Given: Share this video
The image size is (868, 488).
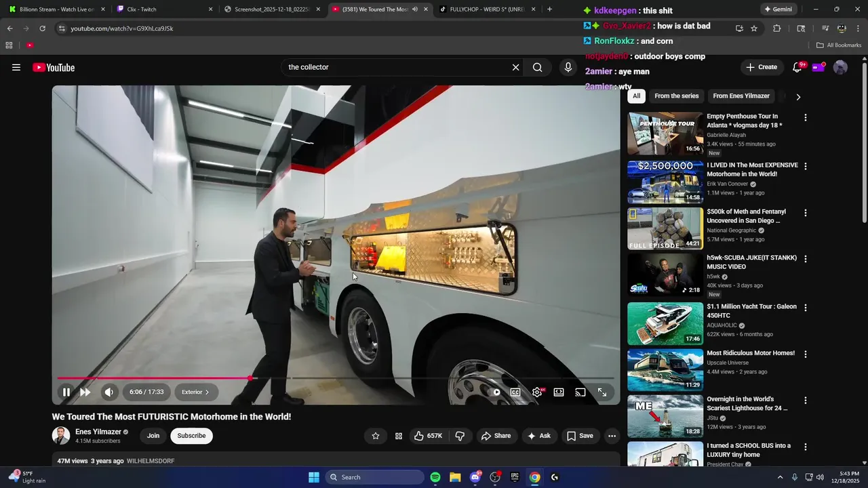Looking at the screenshot, I should pyautogui.click(x=496, y=436).
